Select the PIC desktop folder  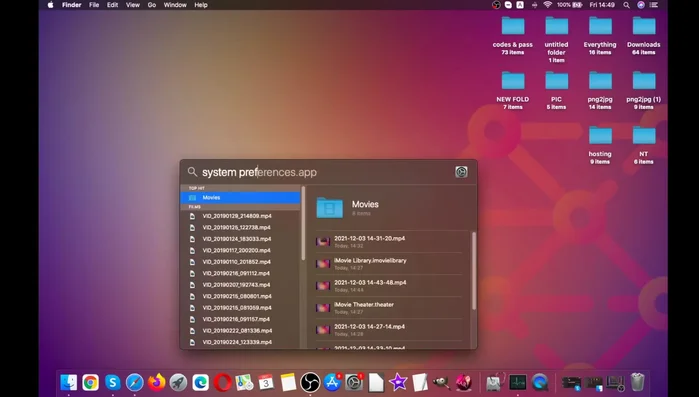tap(556, 90)
